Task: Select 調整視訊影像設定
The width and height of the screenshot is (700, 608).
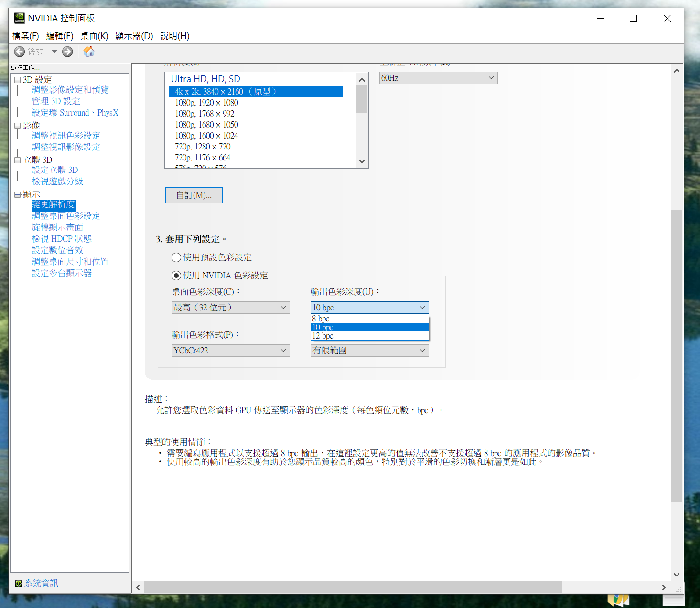Action: point(66,147)
